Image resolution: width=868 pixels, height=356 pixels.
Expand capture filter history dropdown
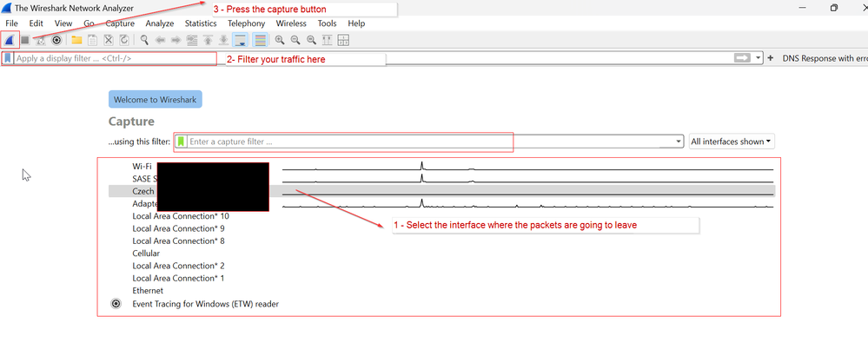tap(679, 142)
